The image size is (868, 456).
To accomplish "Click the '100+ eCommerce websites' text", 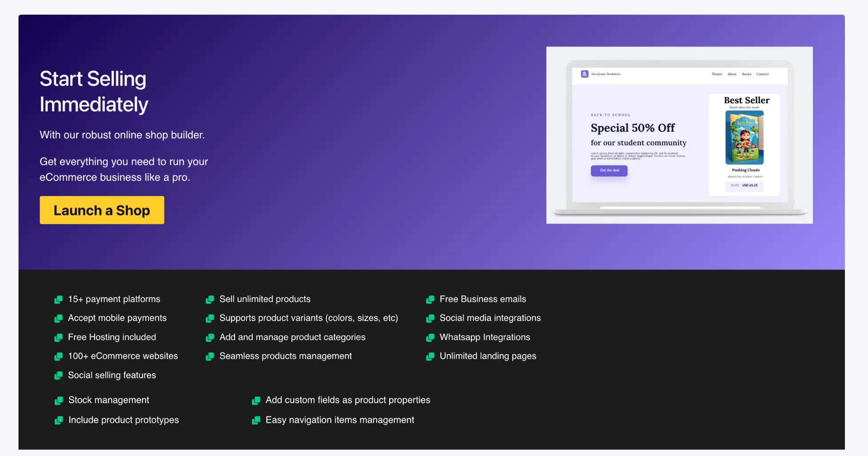I will [x=123, y=356].
